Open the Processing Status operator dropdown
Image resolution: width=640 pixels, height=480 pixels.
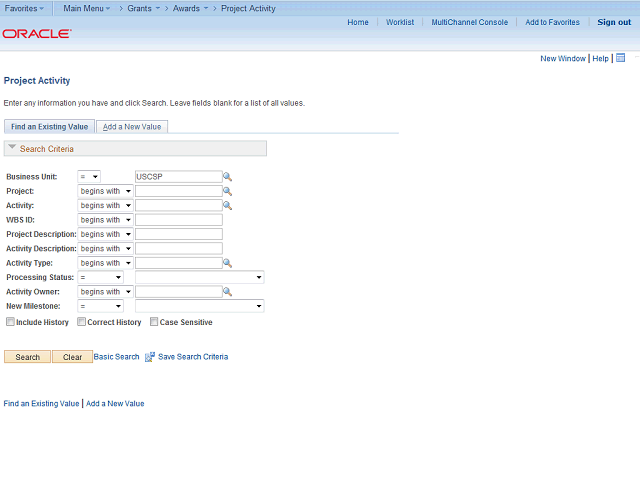click(x=100, y=278)
